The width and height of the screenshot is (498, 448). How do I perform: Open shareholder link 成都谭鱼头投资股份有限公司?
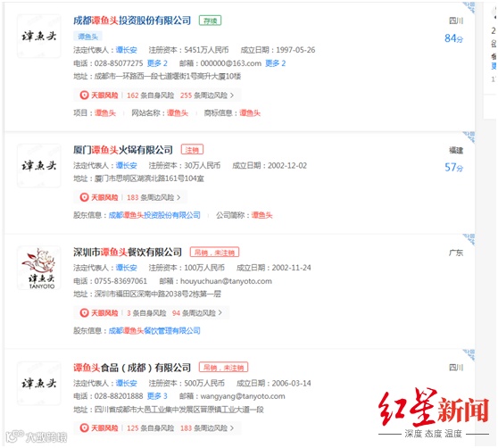(154, 215)
